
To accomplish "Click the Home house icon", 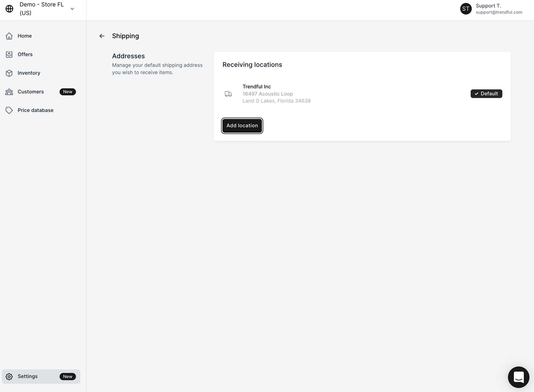I will (9, 36).
